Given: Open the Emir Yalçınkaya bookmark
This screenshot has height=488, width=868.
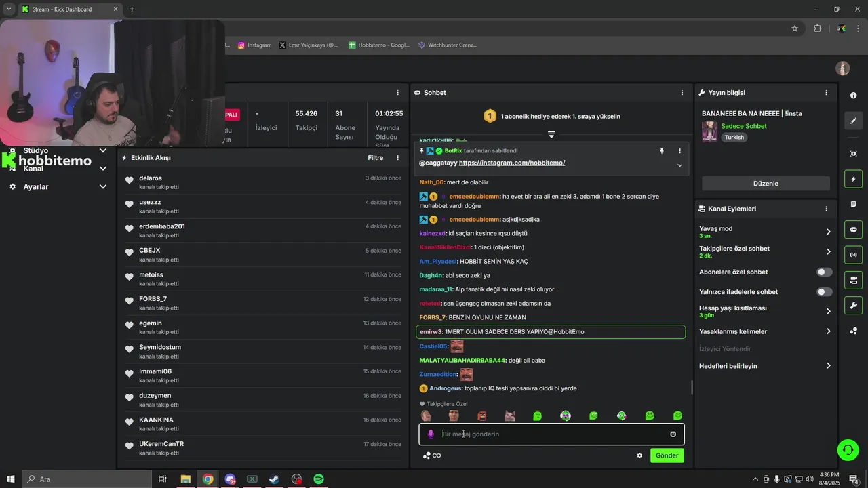Looking at the screenshot, I should 309,45.
